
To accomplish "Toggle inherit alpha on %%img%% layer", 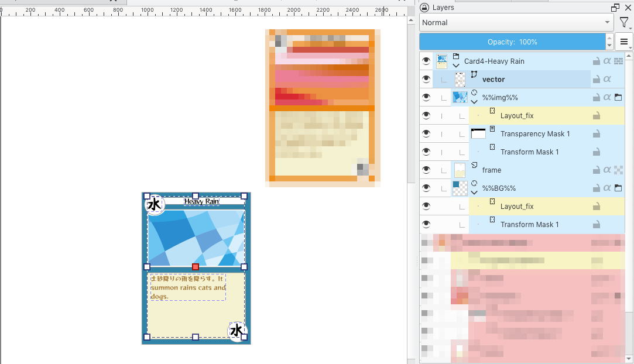I will click(x=607, y=97).
